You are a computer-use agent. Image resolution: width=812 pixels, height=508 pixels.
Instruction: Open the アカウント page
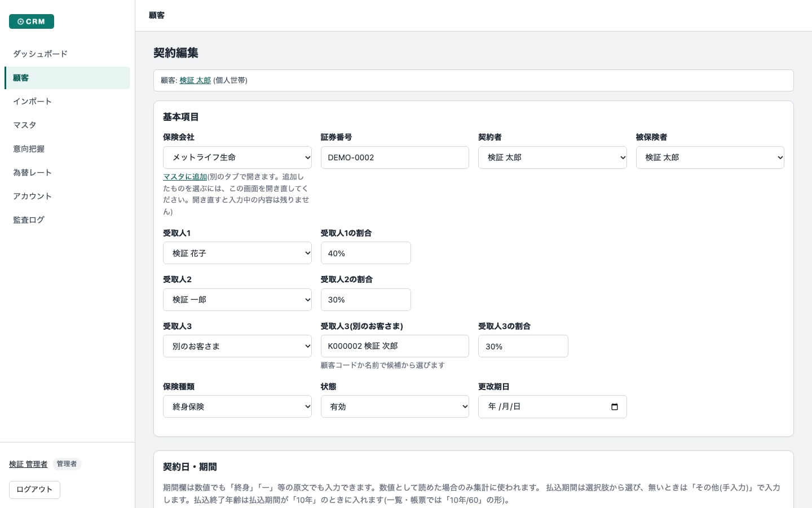[x=67, y=196]
